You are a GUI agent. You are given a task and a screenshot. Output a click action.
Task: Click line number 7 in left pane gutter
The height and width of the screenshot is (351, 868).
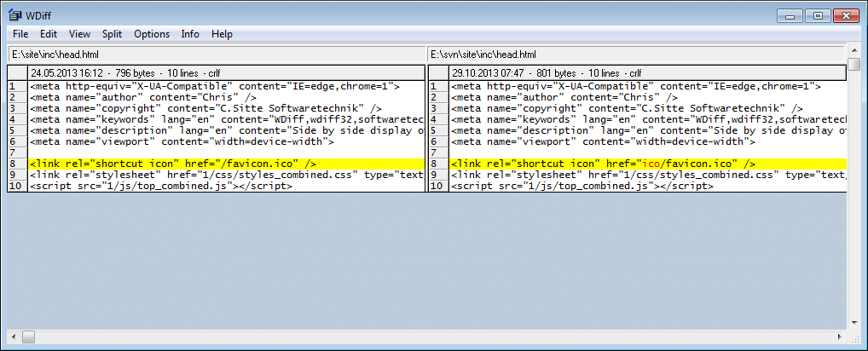(x=18, y=153)
